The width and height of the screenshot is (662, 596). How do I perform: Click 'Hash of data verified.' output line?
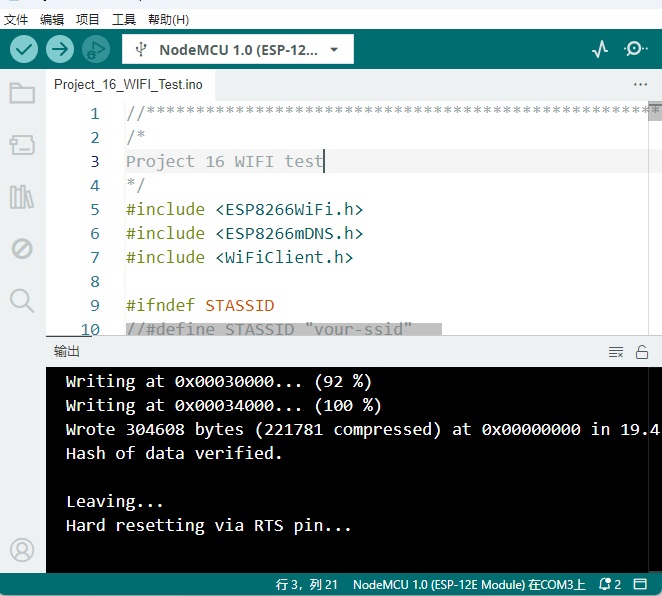(x=174, y=453)
